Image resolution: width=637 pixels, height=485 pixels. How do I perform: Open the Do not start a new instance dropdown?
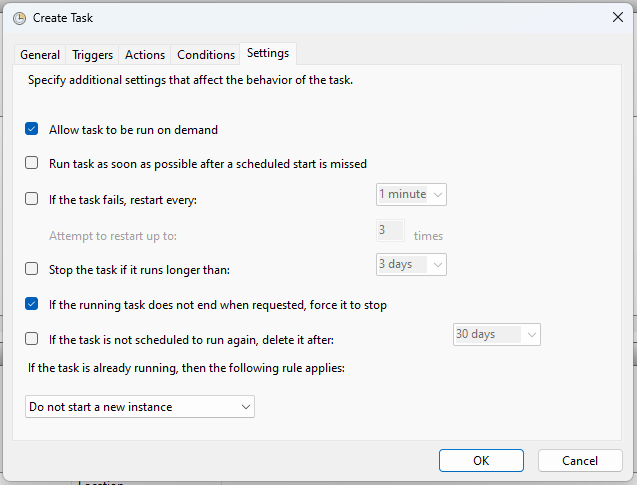point(140,407)
